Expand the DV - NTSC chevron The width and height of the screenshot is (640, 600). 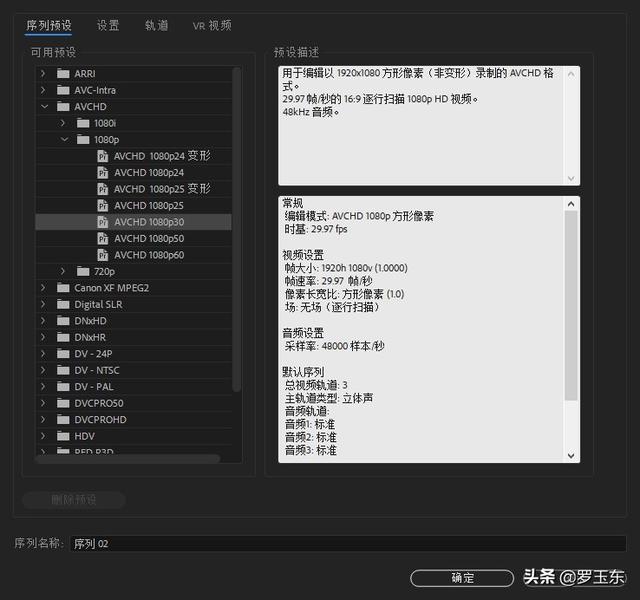pyautogui.click(x=43, y=370)
